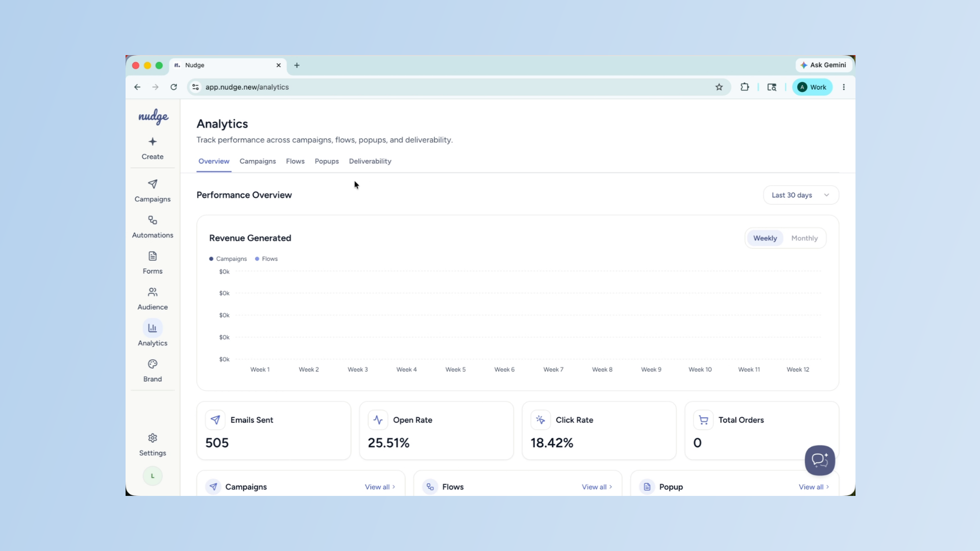The image size is (980, 551).
Task: Open Chrome three-dot menu
Action: tap(844, 87)
